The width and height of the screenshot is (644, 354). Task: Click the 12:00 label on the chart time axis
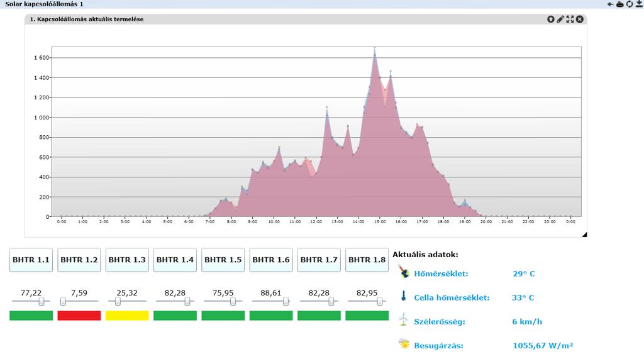tap(316, 222)
